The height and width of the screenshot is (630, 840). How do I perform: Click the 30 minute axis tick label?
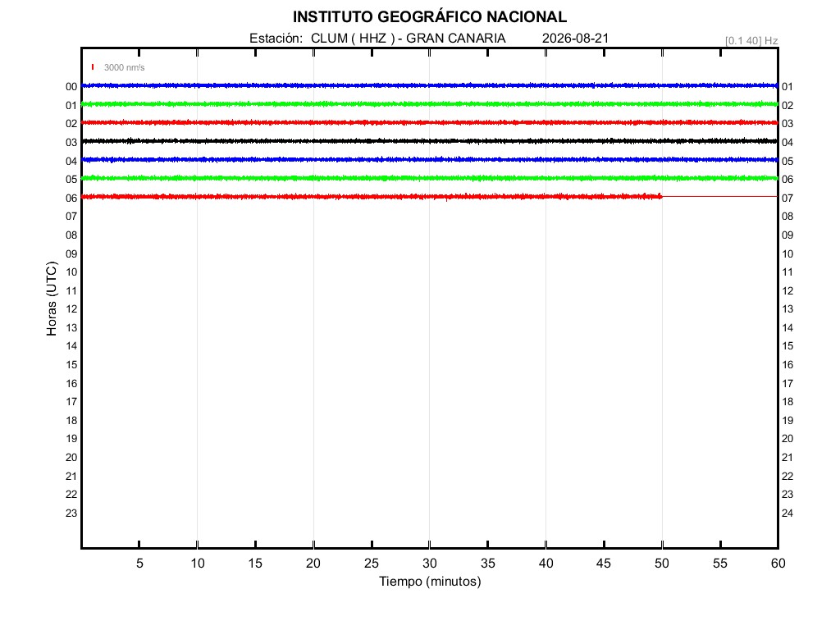click(430, 563)
